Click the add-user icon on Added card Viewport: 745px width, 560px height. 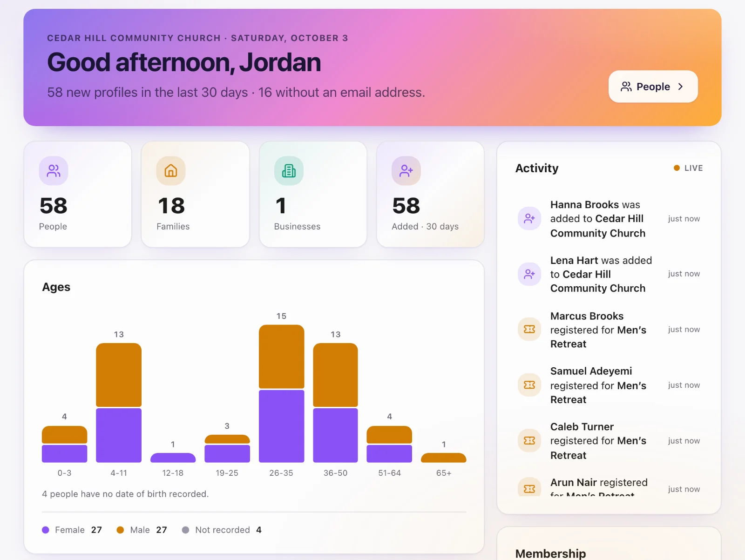406,171
